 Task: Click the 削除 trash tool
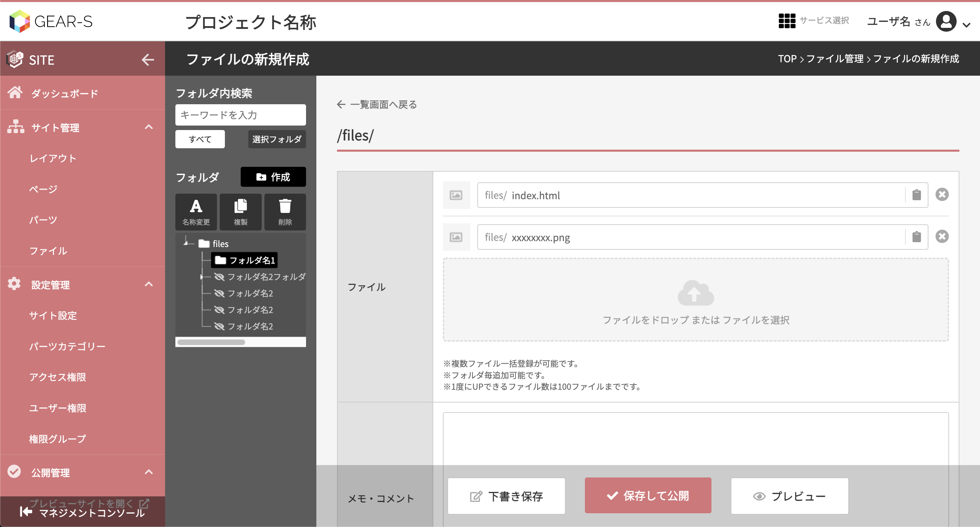coord(285,212)
